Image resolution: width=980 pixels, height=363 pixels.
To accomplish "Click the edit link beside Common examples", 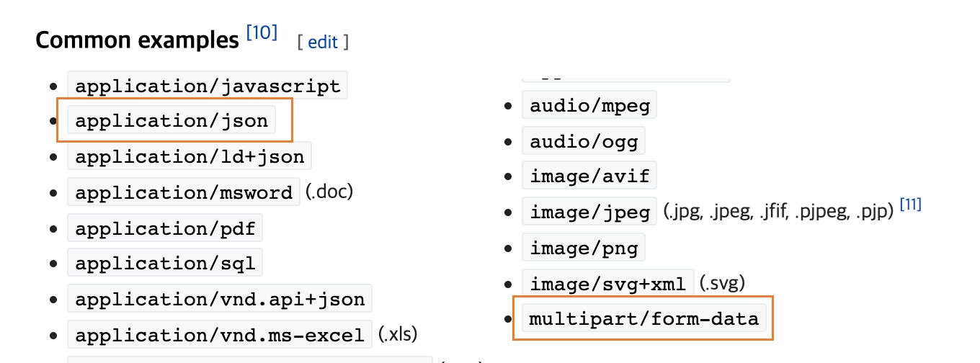I will [x=322, y=42].
